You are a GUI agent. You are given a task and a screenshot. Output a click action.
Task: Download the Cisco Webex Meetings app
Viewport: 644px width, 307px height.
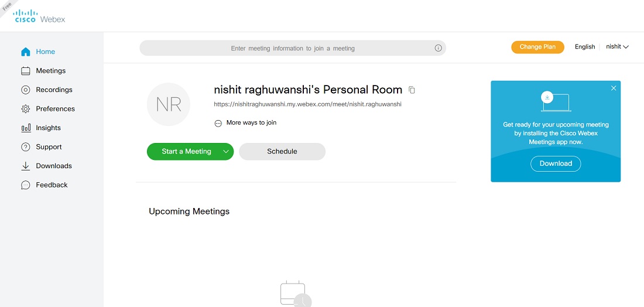pos(556,163)
